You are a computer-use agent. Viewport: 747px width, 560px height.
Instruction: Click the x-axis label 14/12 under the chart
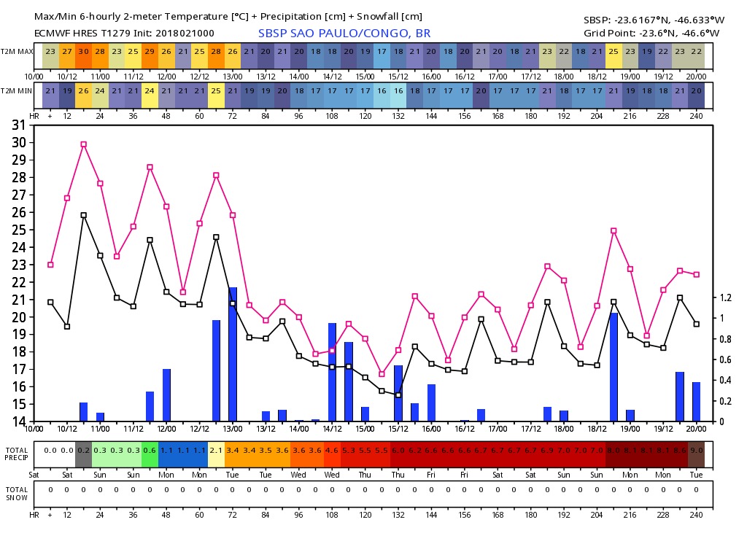[332, 429]
